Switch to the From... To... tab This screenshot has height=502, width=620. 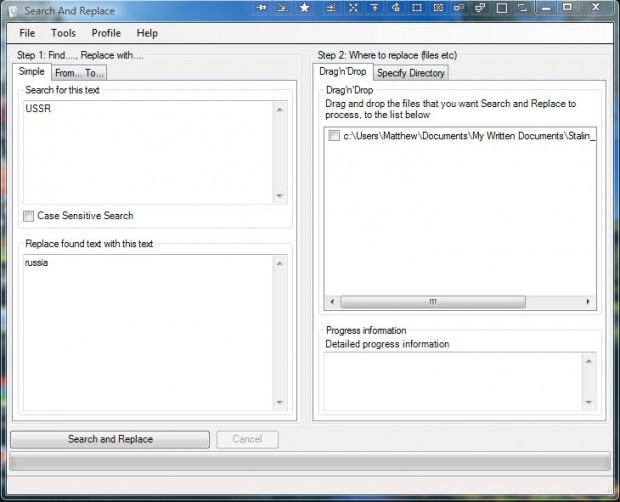(x=79, y=73)
